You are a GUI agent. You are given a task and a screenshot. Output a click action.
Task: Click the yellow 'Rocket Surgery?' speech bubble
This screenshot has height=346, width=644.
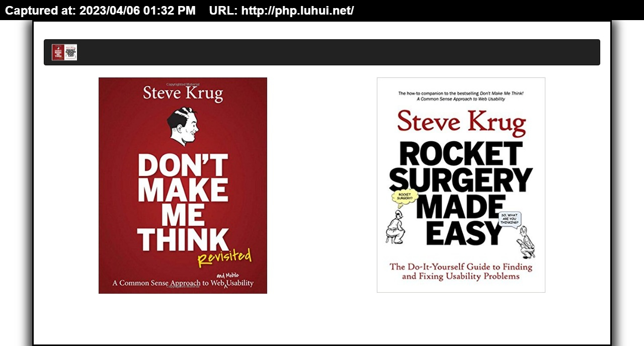tap(405, 197)
